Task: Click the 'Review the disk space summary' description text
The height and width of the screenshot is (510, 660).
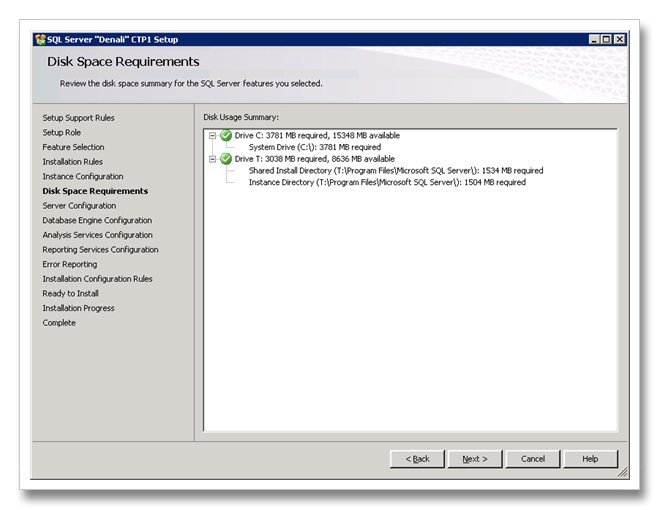Action: tap(191, 83)
